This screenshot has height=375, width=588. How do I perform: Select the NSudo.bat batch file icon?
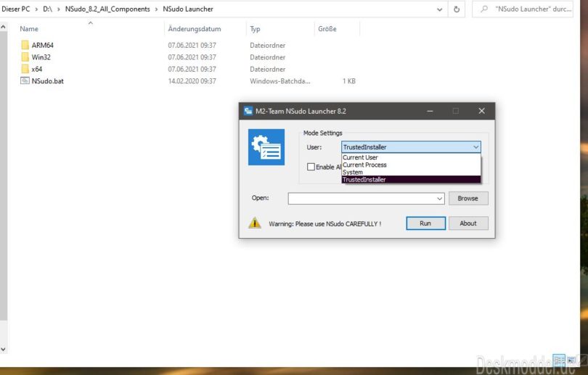point(25,81)
